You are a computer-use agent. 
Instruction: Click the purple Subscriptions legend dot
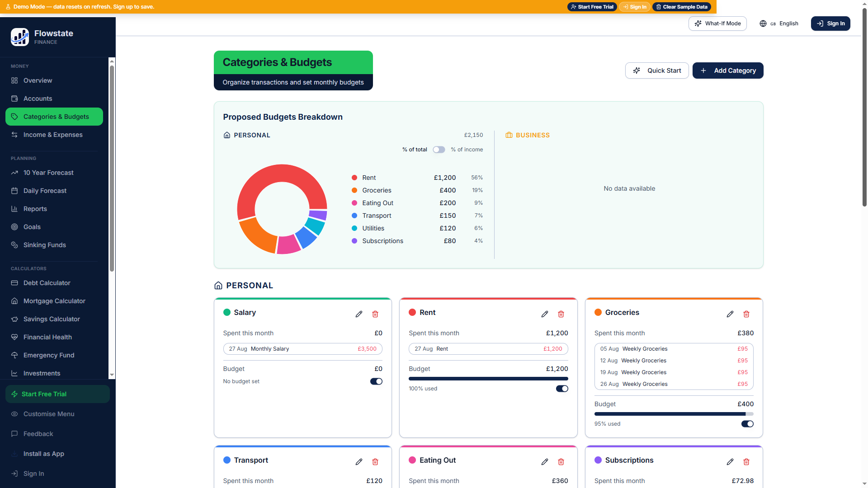pos(354,241)
